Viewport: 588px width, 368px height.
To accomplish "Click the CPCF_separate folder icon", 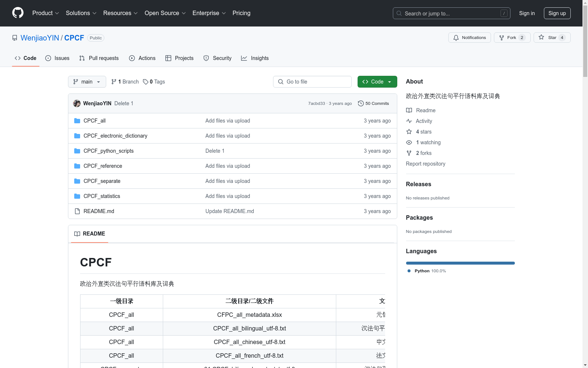I will pyautogui.click(x=77, y=181).
